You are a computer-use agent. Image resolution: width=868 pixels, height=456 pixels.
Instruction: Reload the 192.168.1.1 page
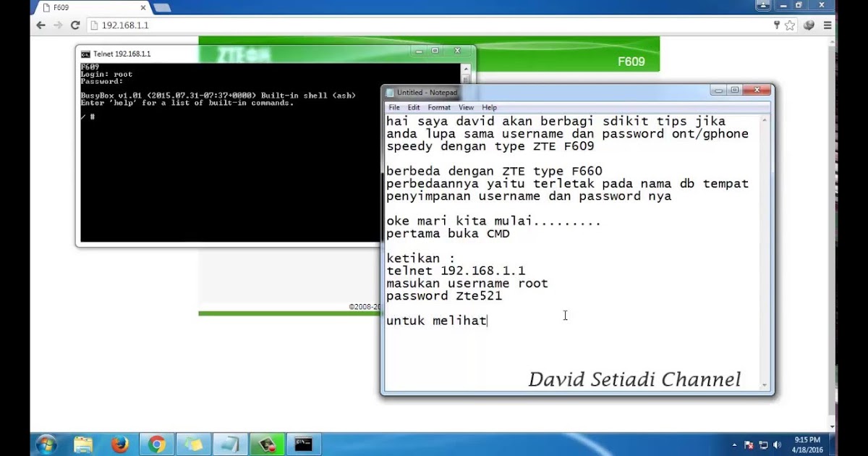75,25
